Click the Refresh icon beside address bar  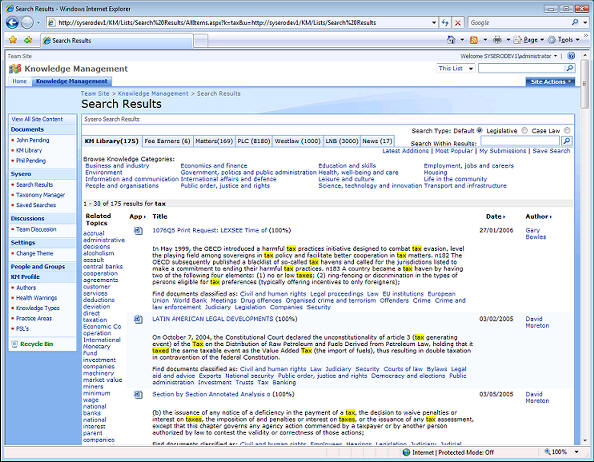point(445,23)
